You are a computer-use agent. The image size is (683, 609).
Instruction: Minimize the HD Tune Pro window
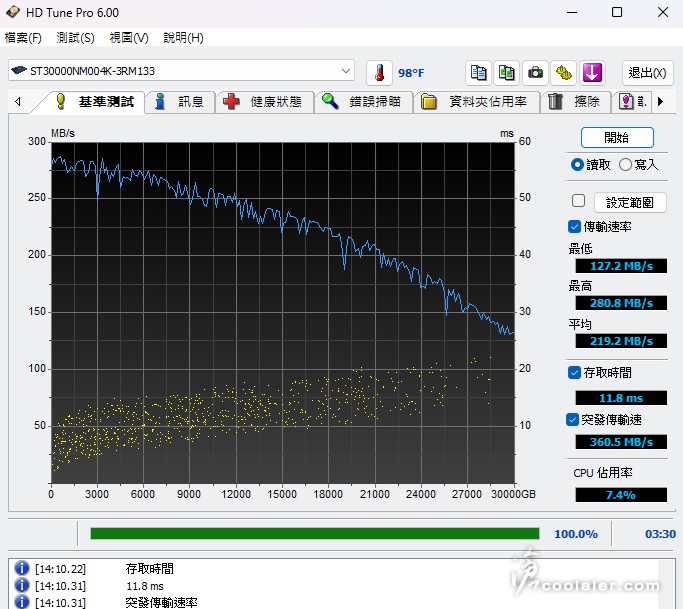[572, 12]
